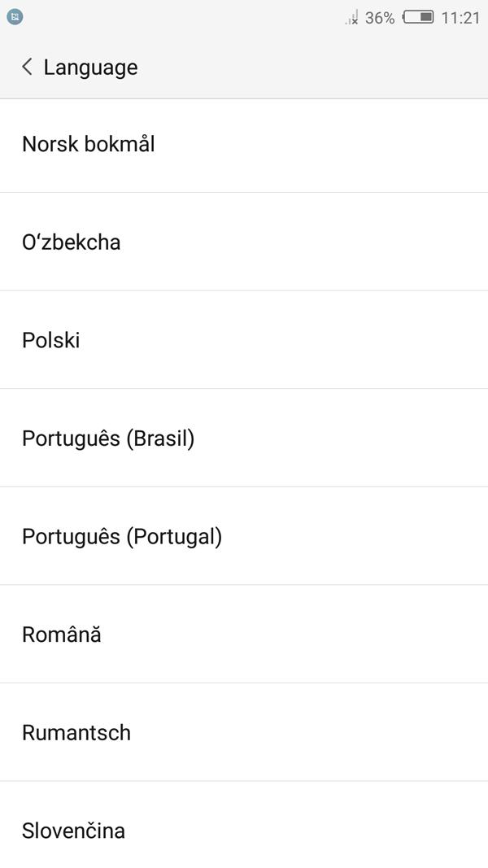Choose Slovenčina at the bottom
Screen dimensions: 488x868
(244, 825)
